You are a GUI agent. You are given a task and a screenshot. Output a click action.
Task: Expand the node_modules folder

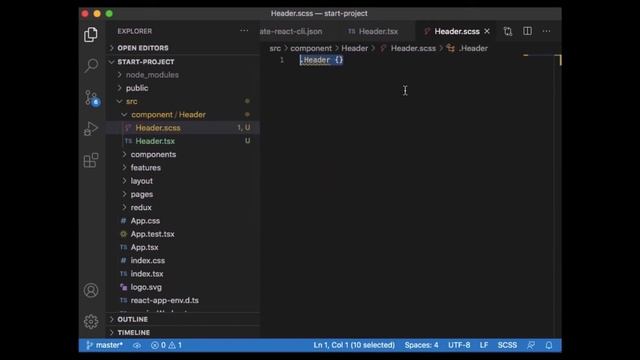click(x=182, y=75)
